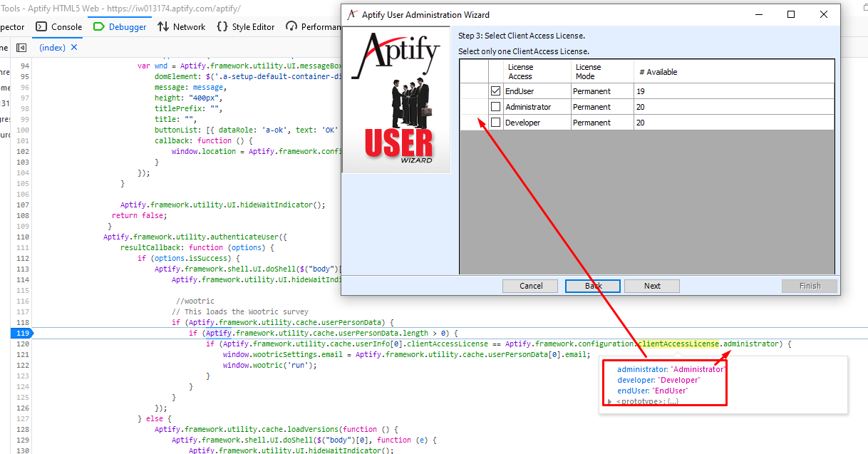Click the License Access column header
This screenshot has width=868, height=454.
pos(537,71)
